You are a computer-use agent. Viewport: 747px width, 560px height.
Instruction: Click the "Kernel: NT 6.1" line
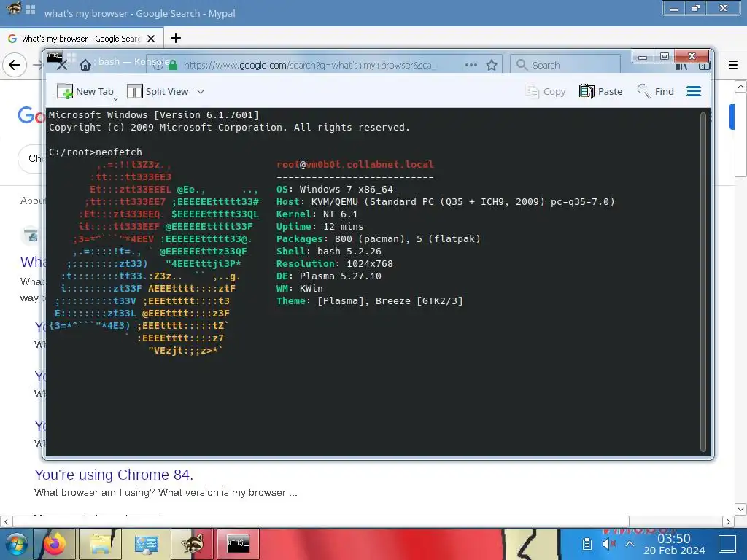click(317, 214)
